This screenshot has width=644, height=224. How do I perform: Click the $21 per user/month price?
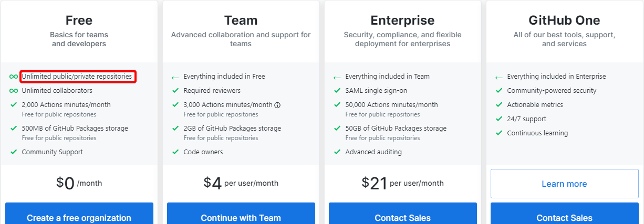(x=403, y=183)
